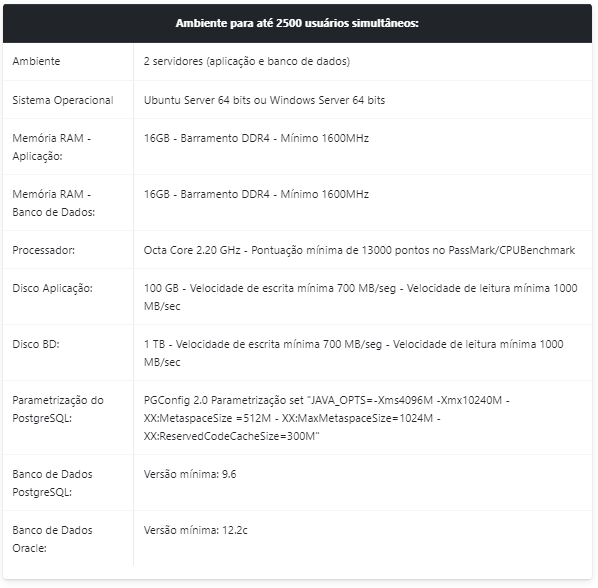This screenshot has height=588, width=598.
Task: Select the Parametrização do PostgreSQL label
Action: coord(58,409)
